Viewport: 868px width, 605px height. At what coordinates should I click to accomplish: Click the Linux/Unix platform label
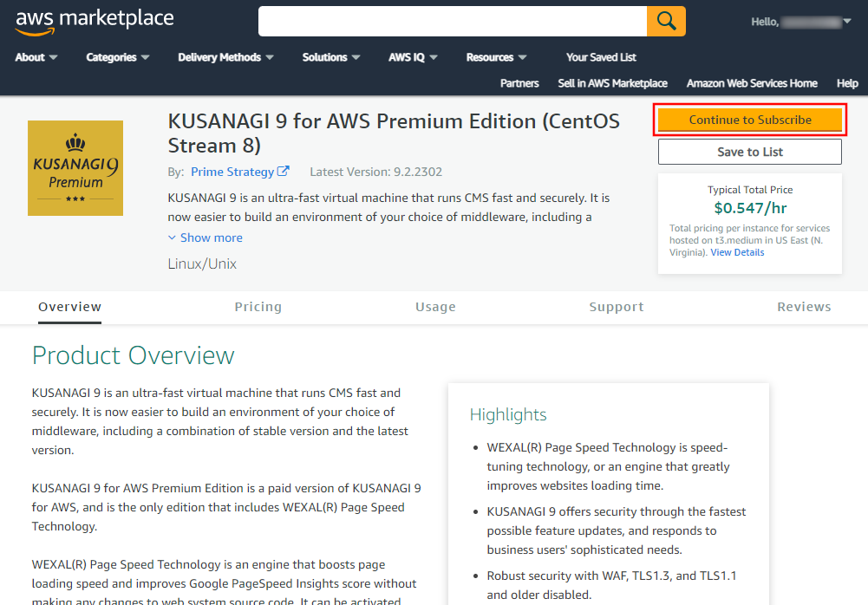pyautogui.click(x=202, y=263)
